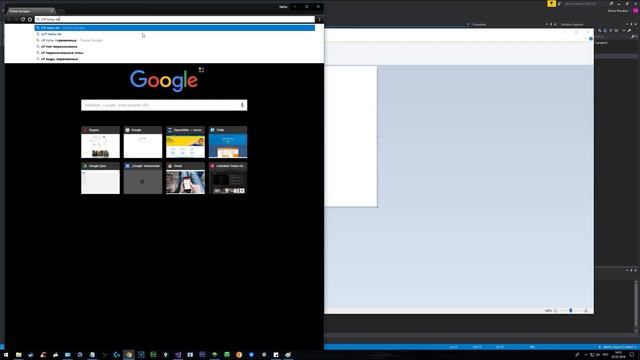This screenshot has width=640, height=360.
Task: Open the Trello shortcut thumbnail
Action: (x=228, y=142)
